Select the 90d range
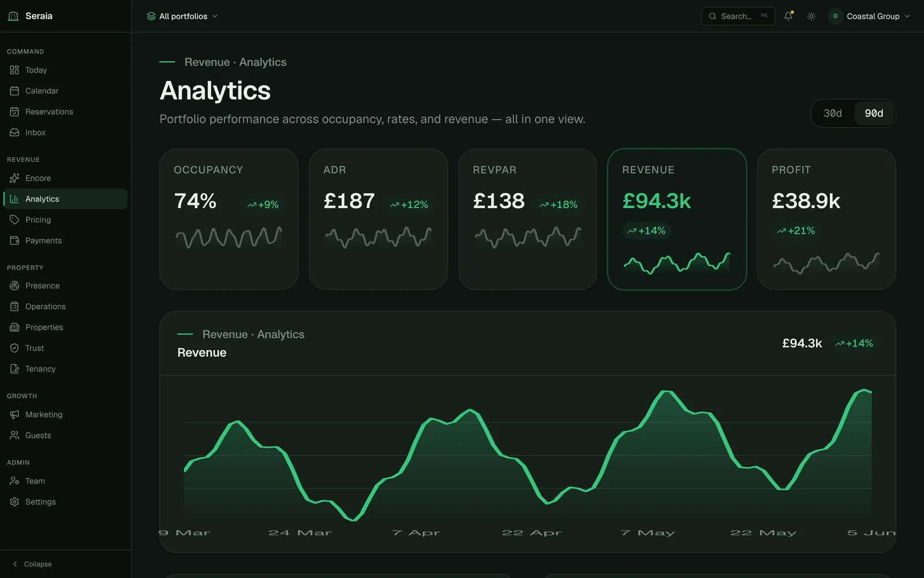Image resolution: width=924 pixels, height=578 pixels. coord(874,113)
